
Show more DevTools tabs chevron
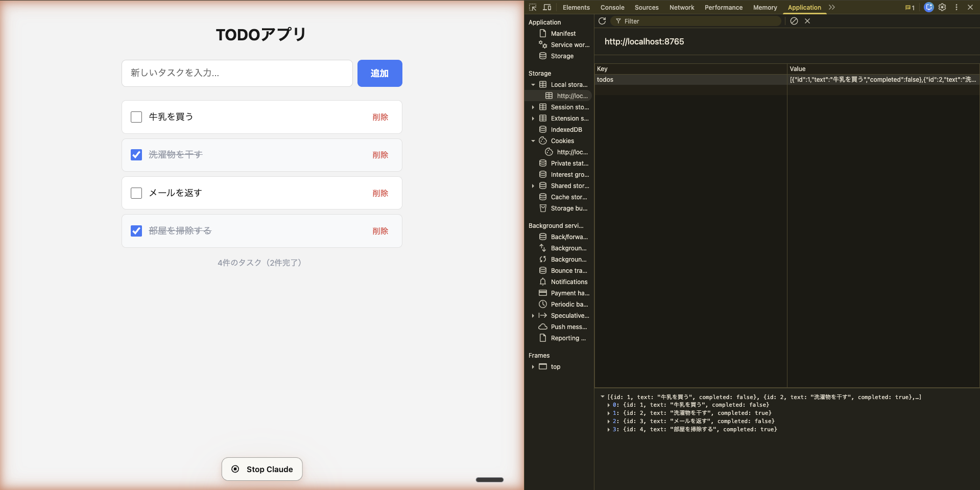pyautogui.click(x=832, y=7)
